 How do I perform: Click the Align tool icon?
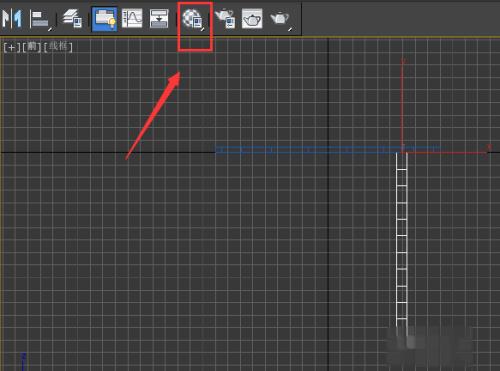coord(41,19)
